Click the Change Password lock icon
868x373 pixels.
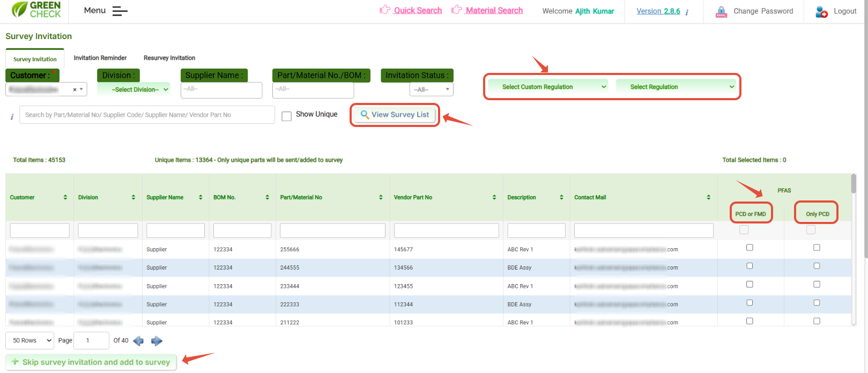click(721, 12)
